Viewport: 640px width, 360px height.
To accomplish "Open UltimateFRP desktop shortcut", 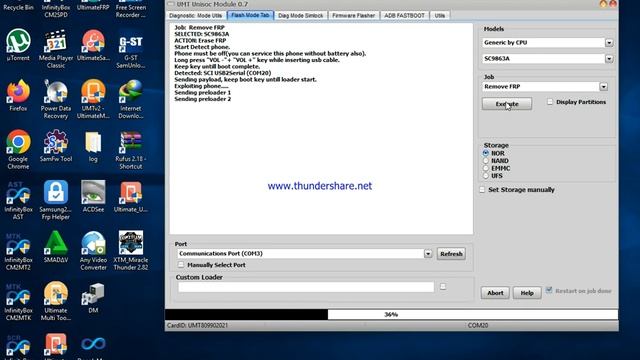I will (x=93, y=6).
